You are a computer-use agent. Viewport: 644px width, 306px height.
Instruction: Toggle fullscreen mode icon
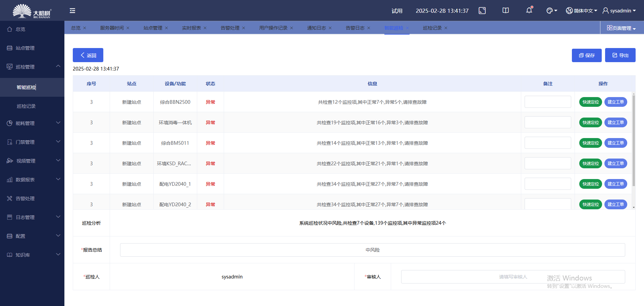(x=482, y=11)
